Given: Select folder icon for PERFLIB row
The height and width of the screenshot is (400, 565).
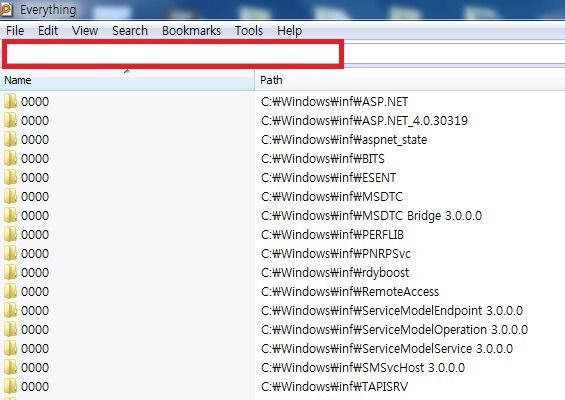Looking at the screenshot, I should (10, 235).
